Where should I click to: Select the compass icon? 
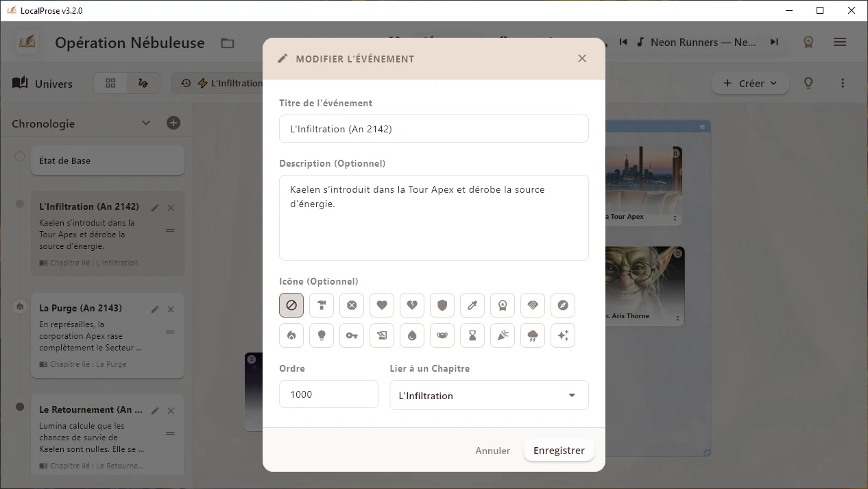click(563, 305)
